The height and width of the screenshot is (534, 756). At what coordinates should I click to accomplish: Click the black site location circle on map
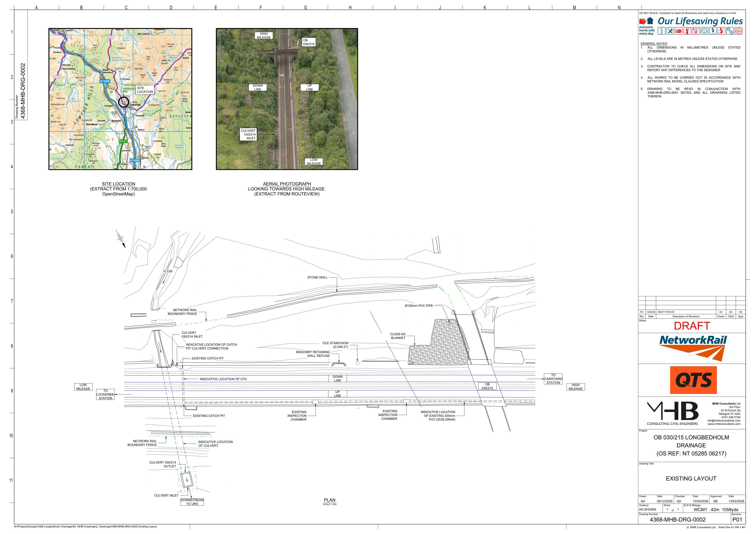(x=123, y=102)
